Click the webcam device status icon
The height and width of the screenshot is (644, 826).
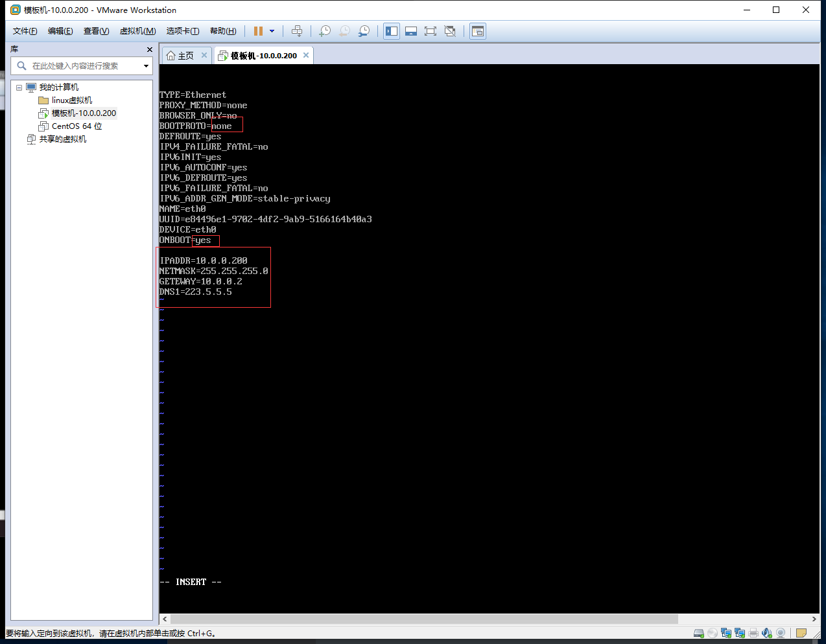[x=781, y=633]
